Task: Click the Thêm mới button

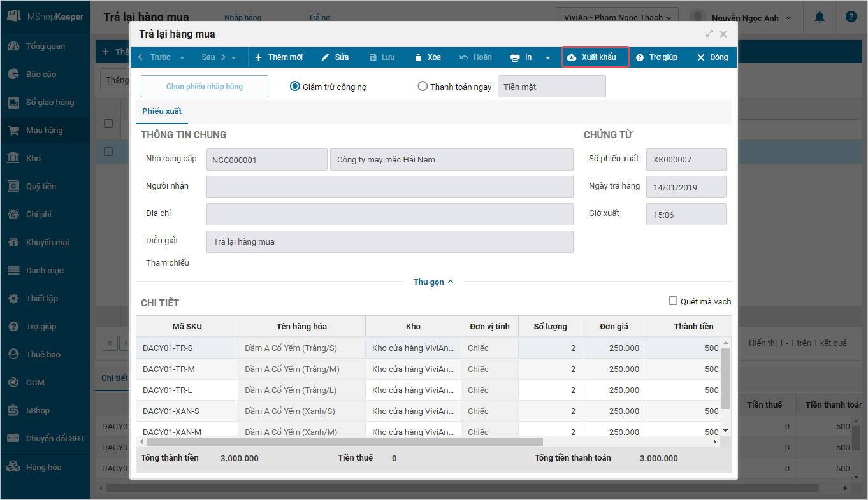Action: 278,57
